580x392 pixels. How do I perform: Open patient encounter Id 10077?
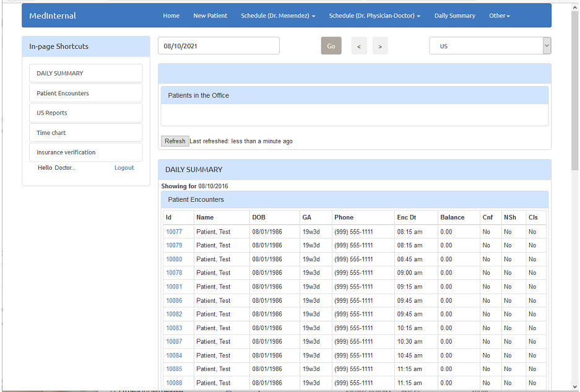174,232
